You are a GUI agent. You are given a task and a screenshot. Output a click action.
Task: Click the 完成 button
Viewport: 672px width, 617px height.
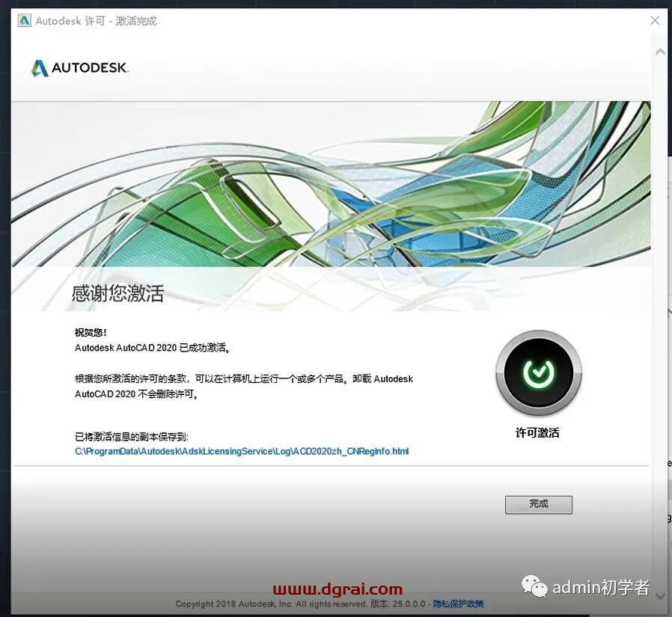pyautogui.click(x=538, y=504)
